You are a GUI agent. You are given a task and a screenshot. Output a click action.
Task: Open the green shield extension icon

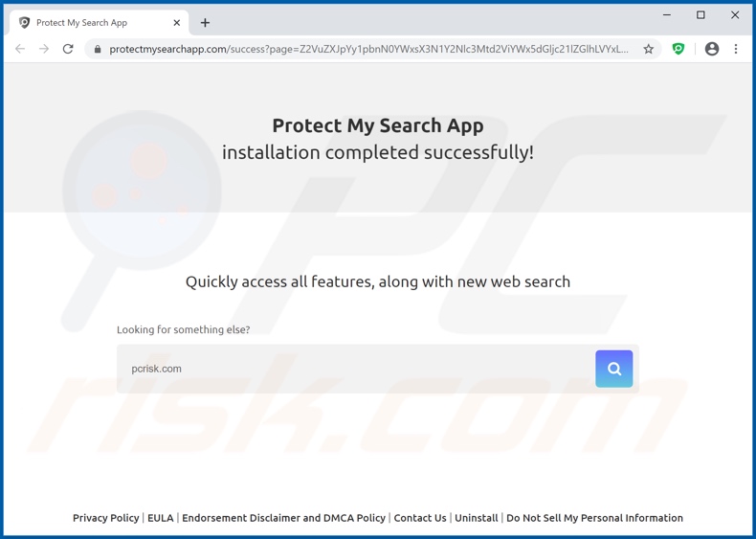pyautogui.click(x=678, y=49)
